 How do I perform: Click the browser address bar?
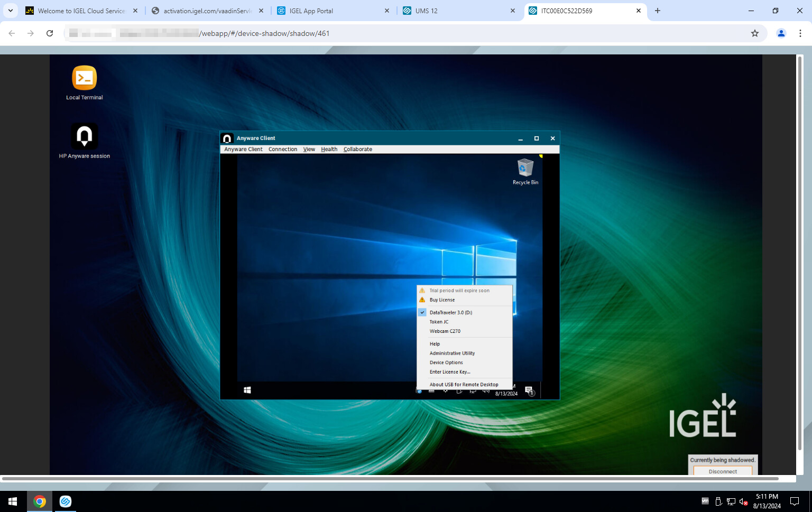(402, 33)
